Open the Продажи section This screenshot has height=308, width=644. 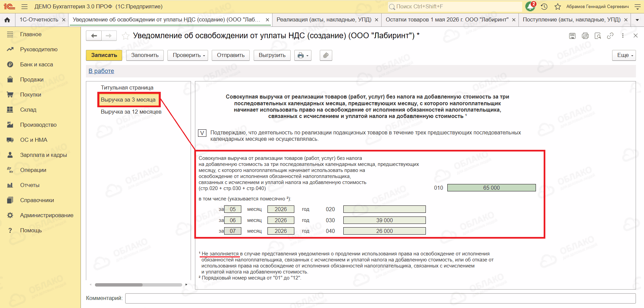pos(32,79)
